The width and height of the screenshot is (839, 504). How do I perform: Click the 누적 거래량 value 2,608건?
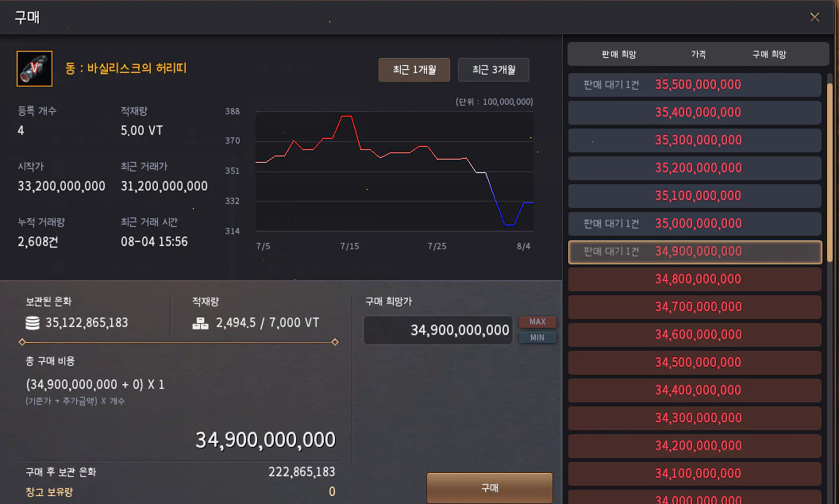(38, 242)
